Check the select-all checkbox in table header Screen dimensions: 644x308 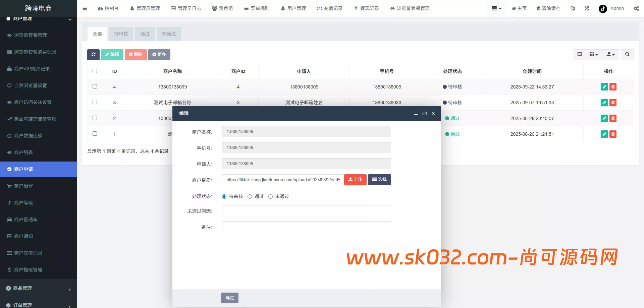pos(95,71)
